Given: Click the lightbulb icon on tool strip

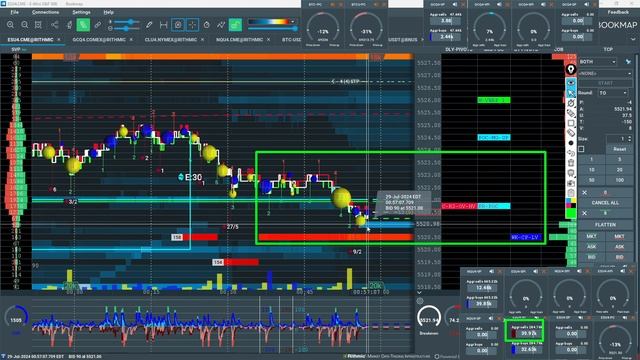Looking at the screenshot, I should [x=571, y=70].
